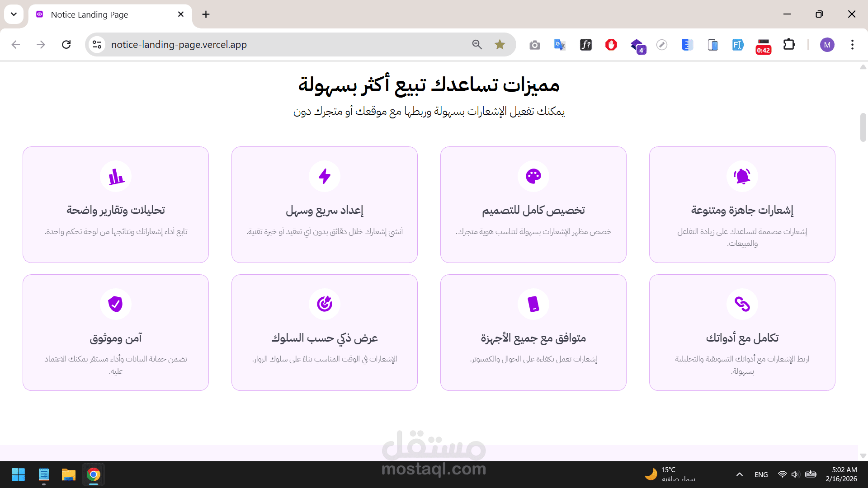The width and height of the screenshot is (868, 488).
Task: Click the shield checkmark security icon
Action: click(116, 304)
